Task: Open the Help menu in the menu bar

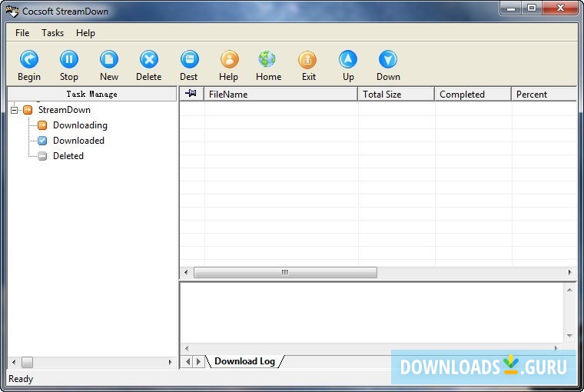Action: pos(85,33)
